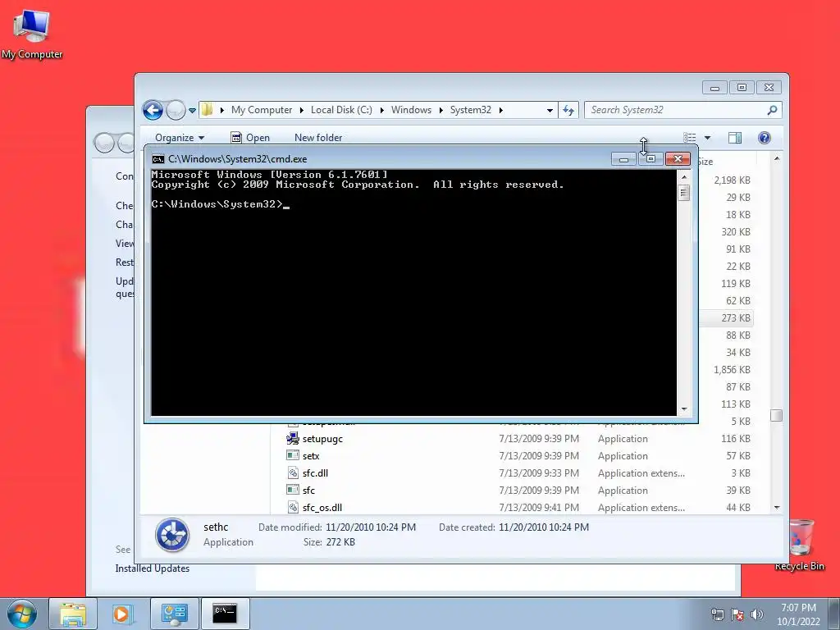Screen dimensions: 840x630
Task: Click the sethc icon in details pane
Action: click(172, 535)
